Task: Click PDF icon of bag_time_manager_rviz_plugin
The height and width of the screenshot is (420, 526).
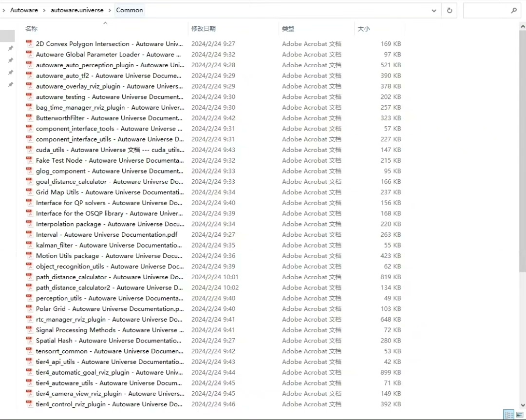Action: tap(30, 107)
